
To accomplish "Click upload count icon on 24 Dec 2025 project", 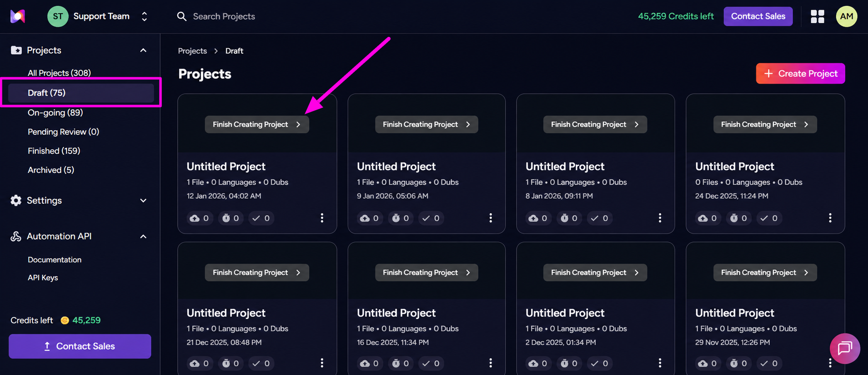I will pyautogui.click(x=703, y=218).
